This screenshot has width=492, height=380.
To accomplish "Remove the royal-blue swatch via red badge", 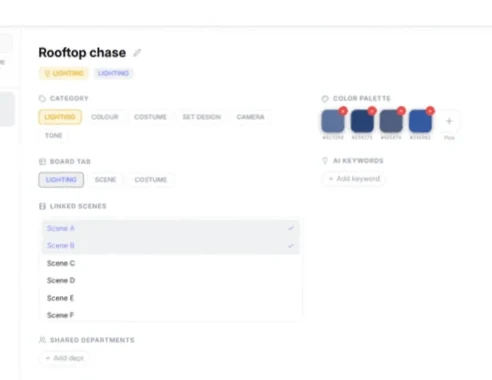I will pos(430,111).
